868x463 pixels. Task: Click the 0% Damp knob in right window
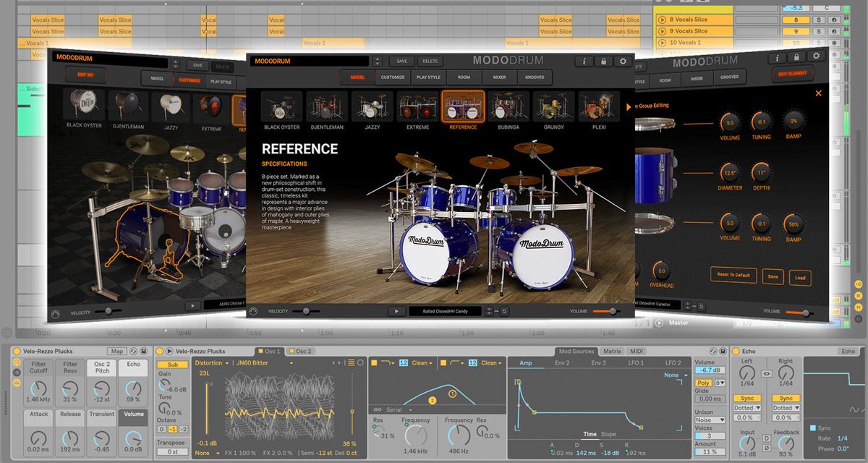coord(793,121)
